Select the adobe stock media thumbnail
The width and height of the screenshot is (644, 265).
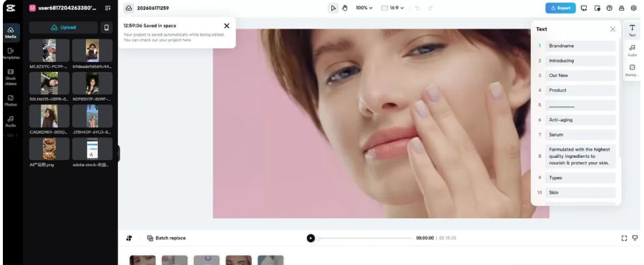[92, 149]
